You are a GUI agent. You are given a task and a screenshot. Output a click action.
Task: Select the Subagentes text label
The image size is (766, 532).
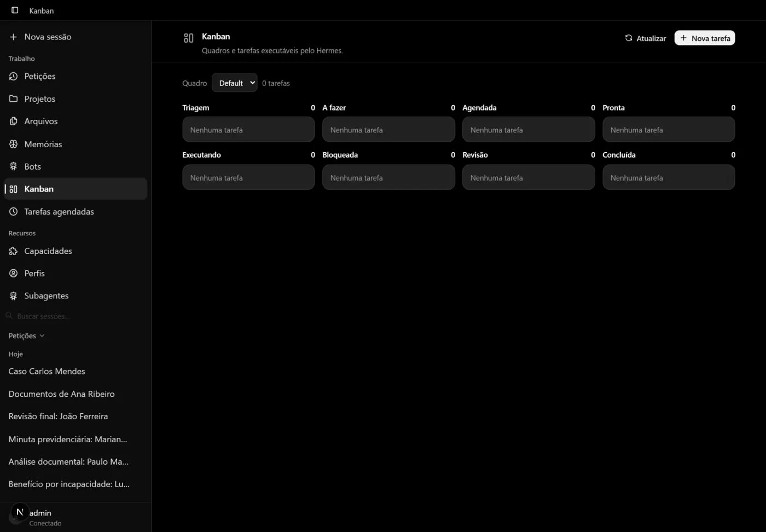point(47,296)
